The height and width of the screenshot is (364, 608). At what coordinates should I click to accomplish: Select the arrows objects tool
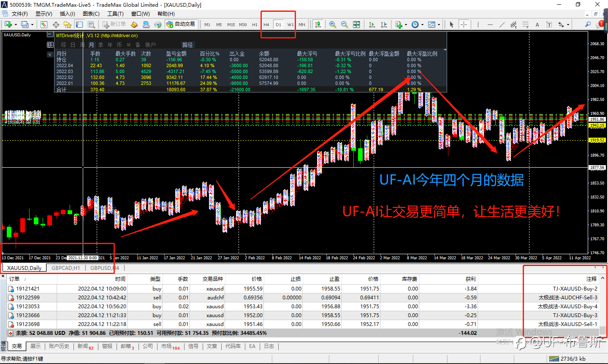561,24
